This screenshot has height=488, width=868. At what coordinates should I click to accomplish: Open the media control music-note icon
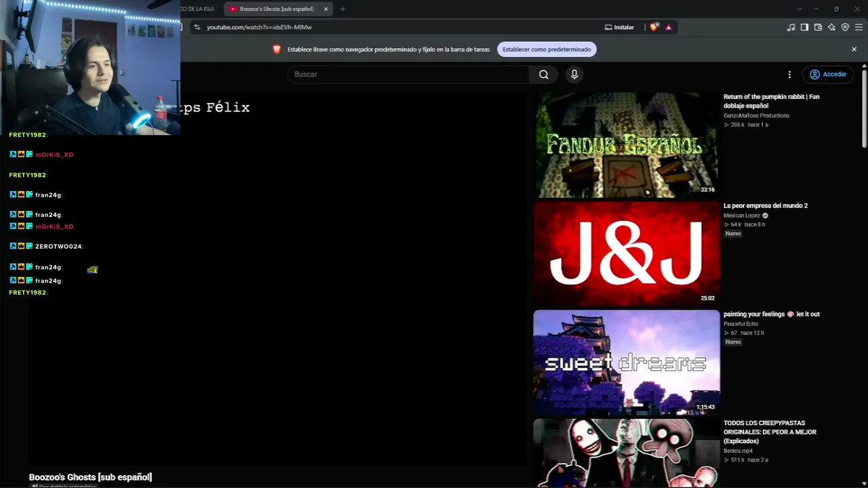791,27
